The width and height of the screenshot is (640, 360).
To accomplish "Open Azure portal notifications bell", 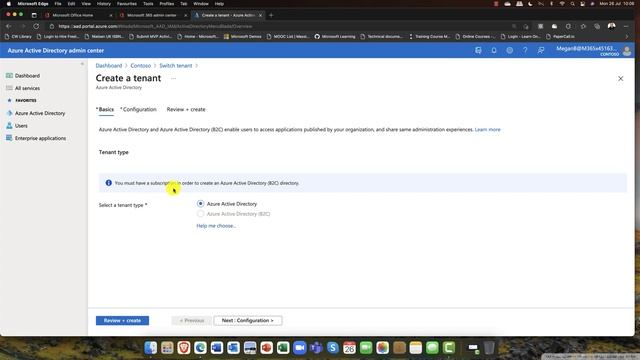I will tap(493, 51).
